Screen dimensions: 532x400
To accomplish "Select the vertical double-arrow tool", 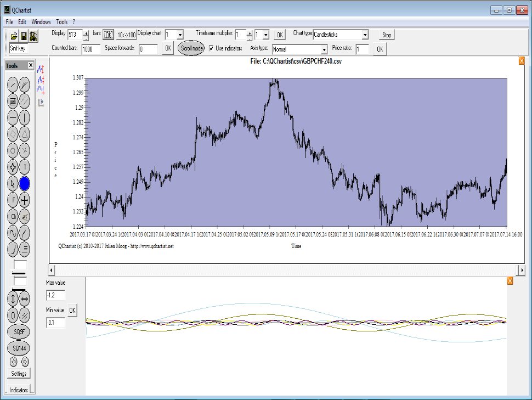I will [13, 299].
